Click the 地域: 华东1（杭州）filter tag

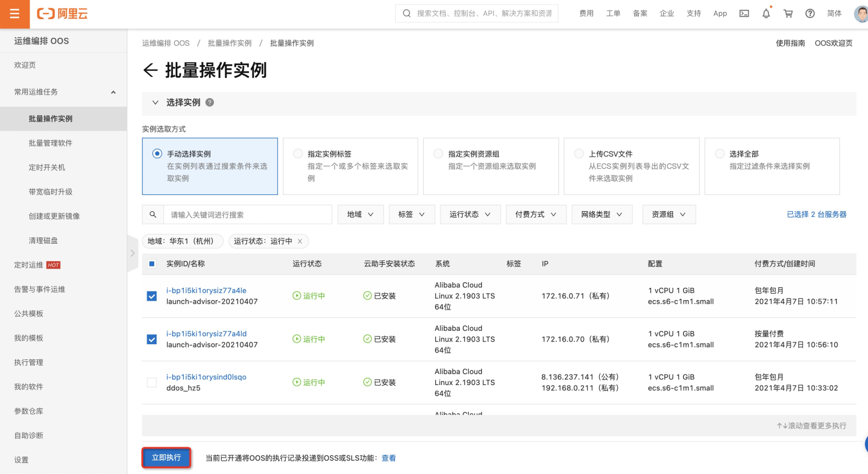182,241
